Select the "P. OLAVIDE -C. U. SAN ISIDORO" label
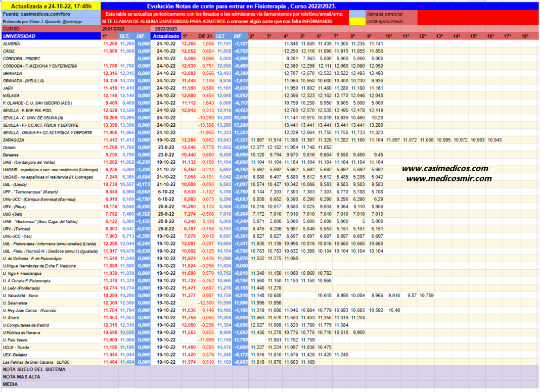The width and height of the screenshot is (540, 392). (37, 103)
